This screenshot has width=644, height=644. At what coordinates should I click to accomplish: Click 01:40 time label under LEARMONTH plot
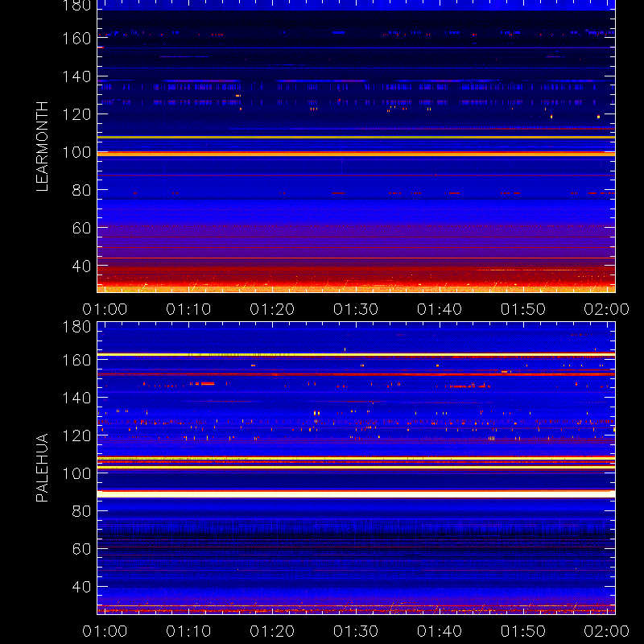pyautogui.click(x=440, y=309)
